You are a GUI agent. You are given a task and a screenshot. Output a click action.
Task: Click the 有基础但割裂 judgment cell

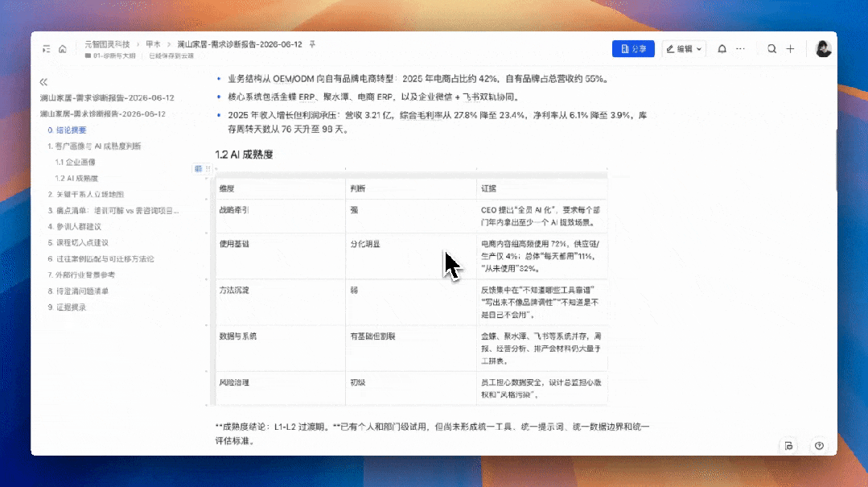(411, 348)
